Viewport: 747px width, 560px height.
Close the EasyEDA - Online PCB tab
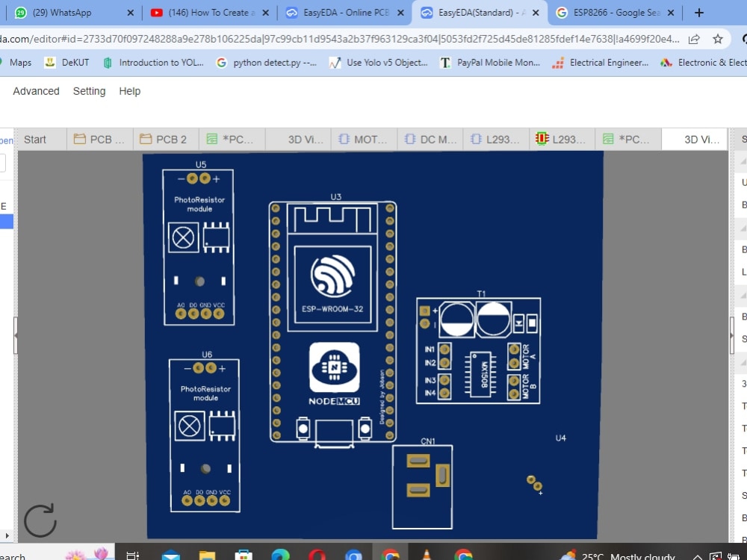tap(400, 13)
